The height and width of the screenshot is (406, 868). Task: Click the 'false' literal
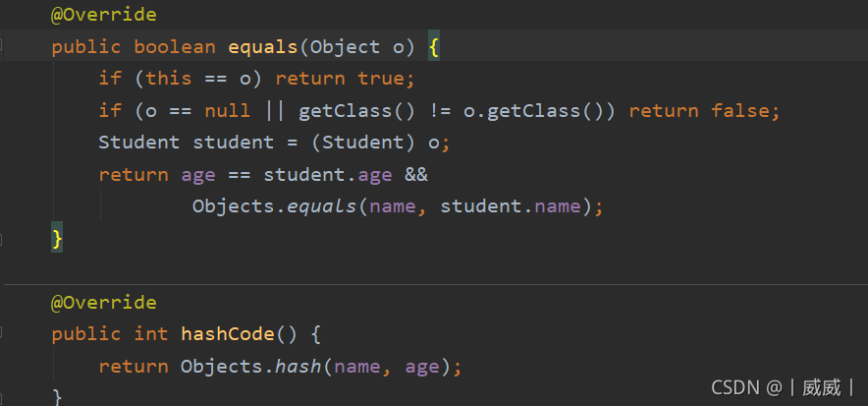click(x=739, y=111)
